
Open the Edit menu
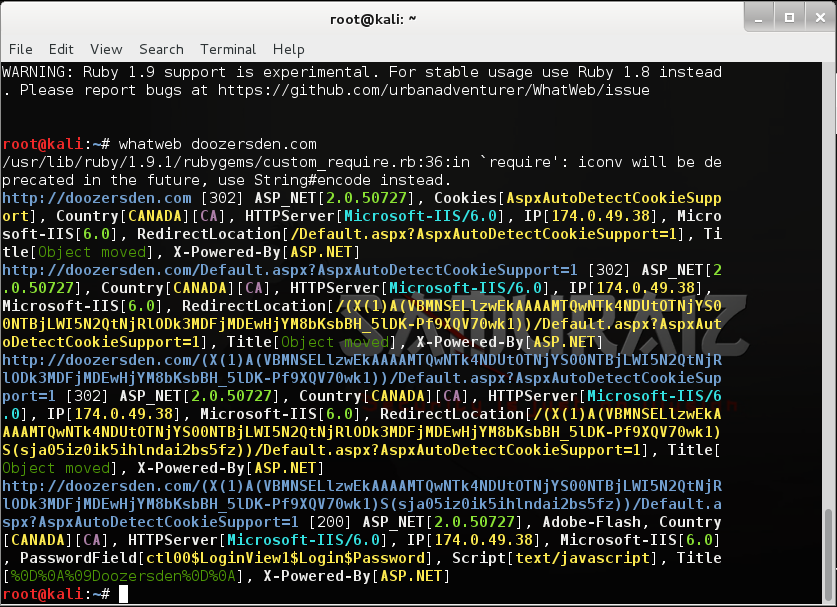click(61, 49)
